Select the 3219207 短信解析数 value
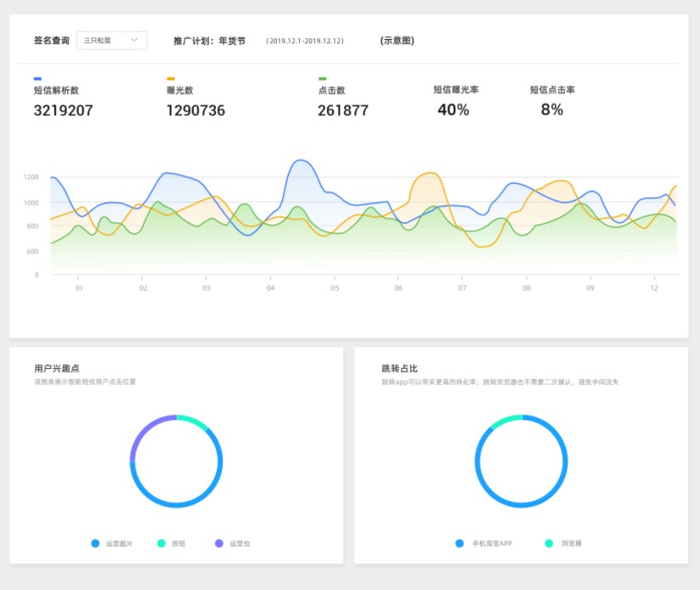This screenshot has width=700, height=590. 64,111
